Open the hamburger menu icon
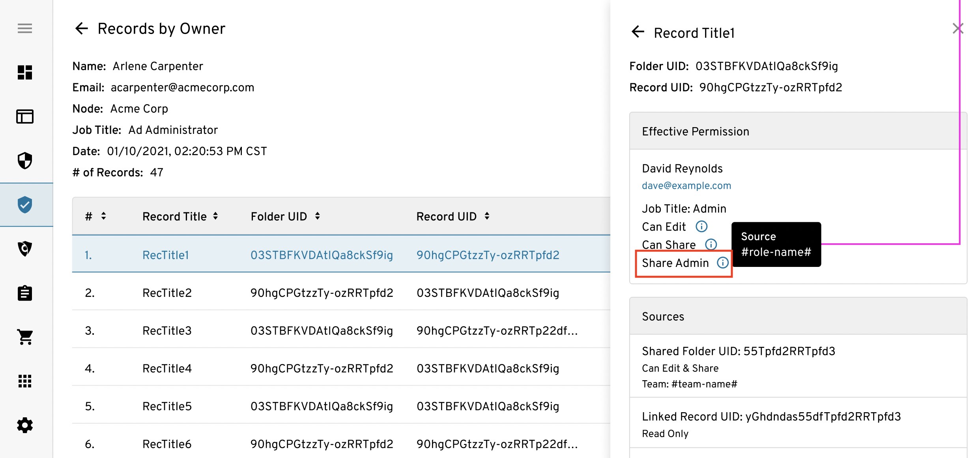 pyautogui.click(x=24, y=28)
